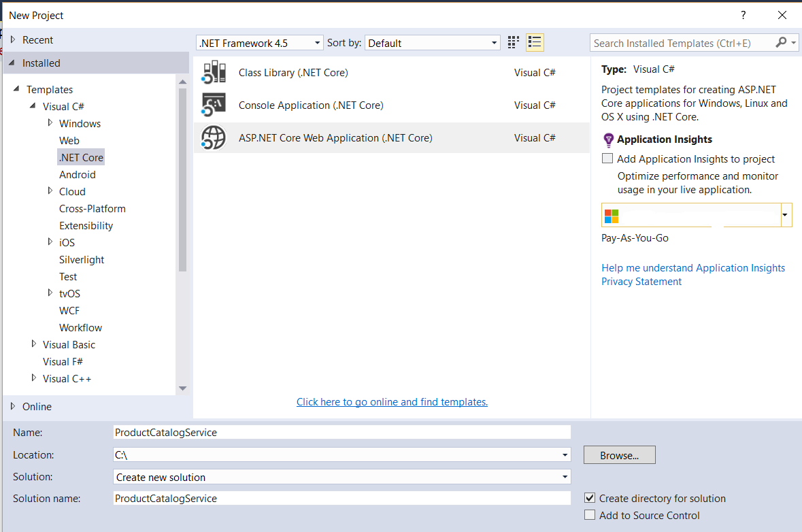Enable Add Application Insights to project
802x532 pixels.
pos(607,159)
